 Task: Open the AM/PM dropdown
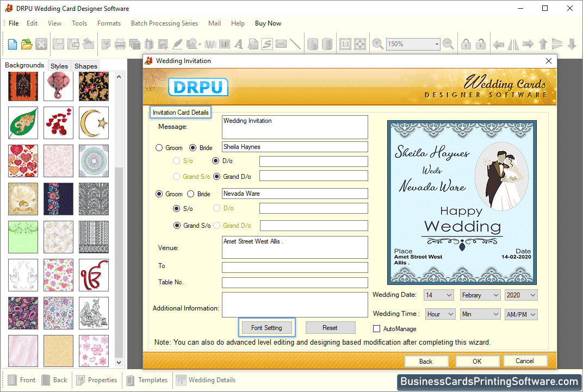521,314
